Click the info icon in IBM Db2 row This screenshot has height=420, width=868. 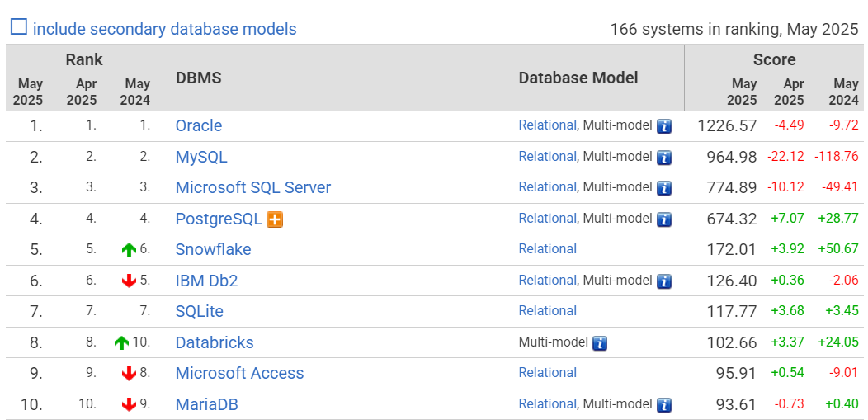tap(664, 281)
